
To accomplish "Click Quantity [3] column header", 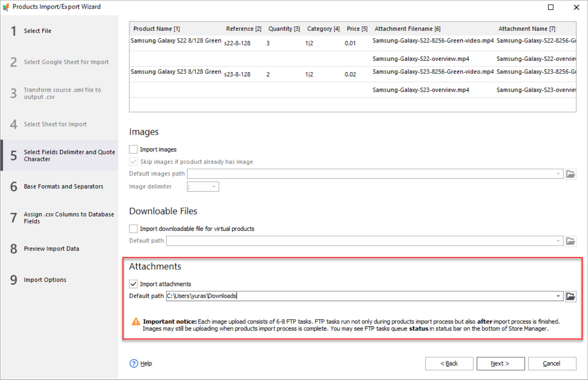I will point(284,29).
